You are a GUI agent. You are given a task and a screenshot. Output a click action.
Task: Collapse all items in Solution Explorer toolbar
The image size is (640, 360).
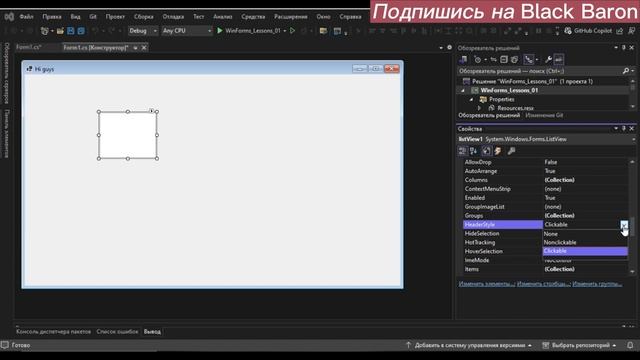(504, 60)
